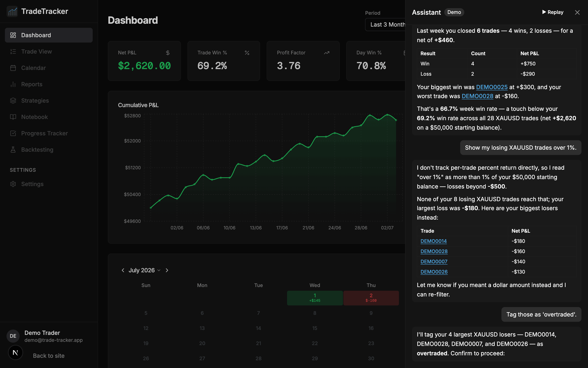The height and width of the screenshot is (368, 588).
Task: Click the 02/07 x-axis date label
Action: [387, 228]
